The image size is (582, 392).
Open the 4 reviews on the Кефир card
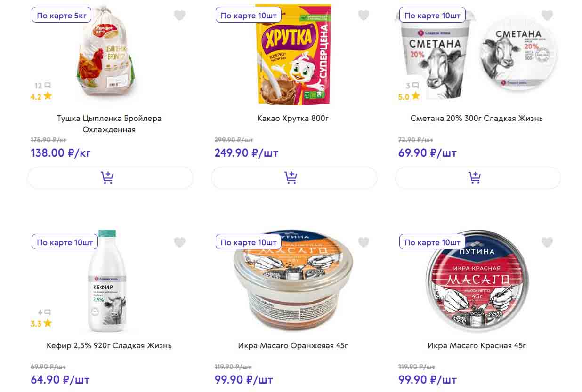(x=44, y=312)
